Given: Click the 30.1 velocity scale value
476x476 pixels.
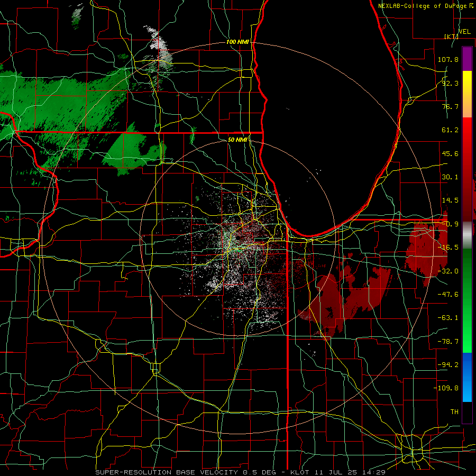Looking at the screenshot, I should coord(450,177).
